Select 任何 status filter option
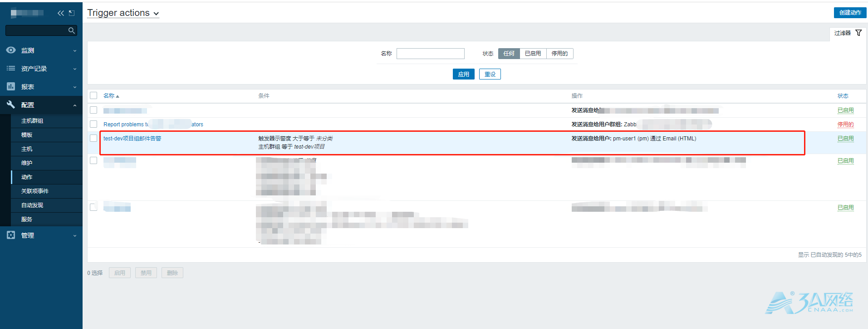This screenshot has width=868, height=329. [509, 54]
